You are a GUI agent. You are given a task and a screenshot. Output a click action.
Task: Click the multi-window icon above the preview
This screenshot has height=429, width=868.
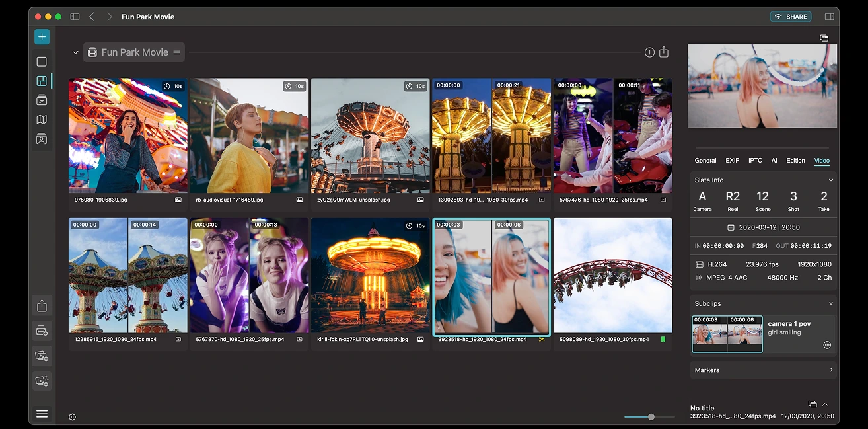tap(824, 38)
